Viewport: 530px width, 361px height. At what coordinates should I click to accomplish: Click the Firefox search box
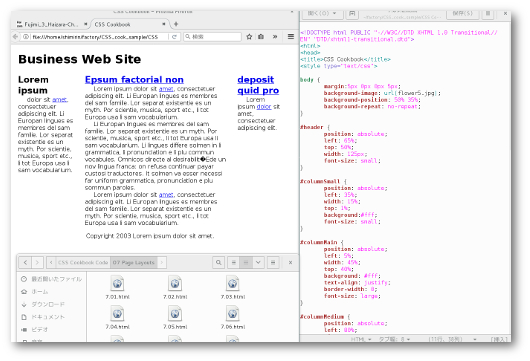[212, 37]
